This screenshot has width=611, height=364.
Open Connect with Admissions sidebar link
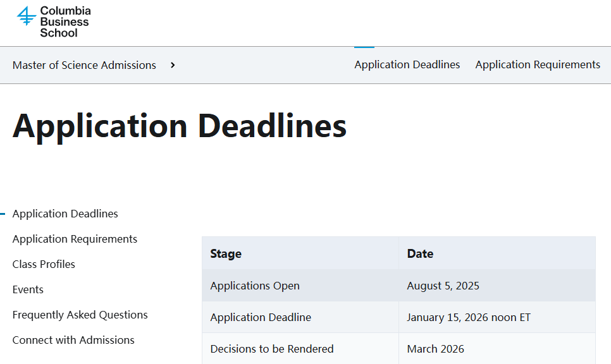click(73, 340)
